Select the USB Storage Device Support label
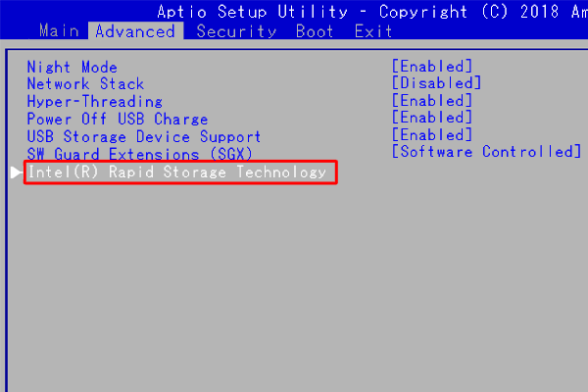588x392 pixels. click(x=143, y=137)
